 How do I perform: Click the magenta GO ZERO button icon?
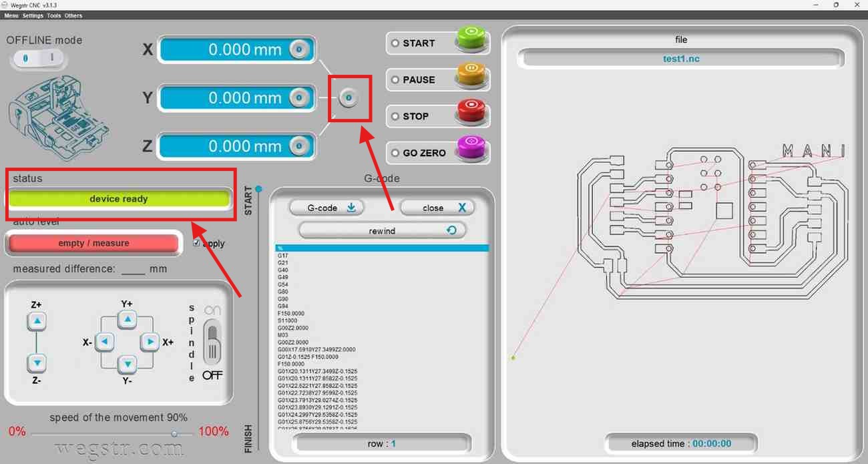(472, 150)
